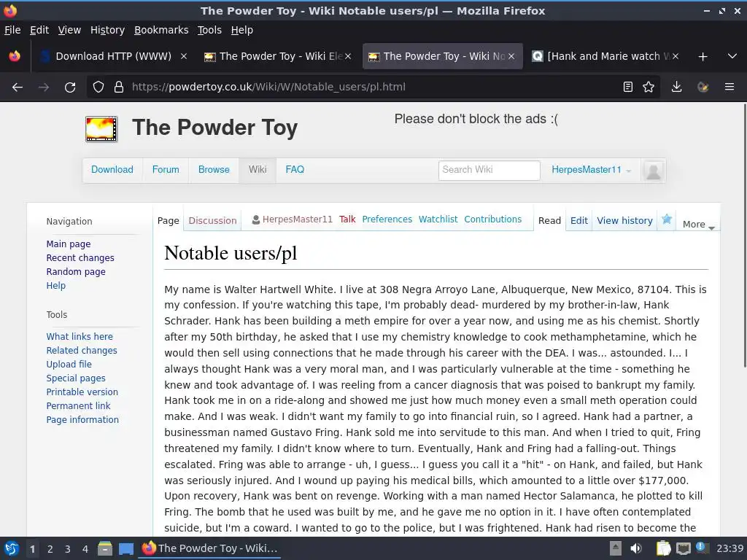This screenshot has height=560, width=747.
Task: Click the URL address bar
Action: pyautogui.click(x=373, y=87)
